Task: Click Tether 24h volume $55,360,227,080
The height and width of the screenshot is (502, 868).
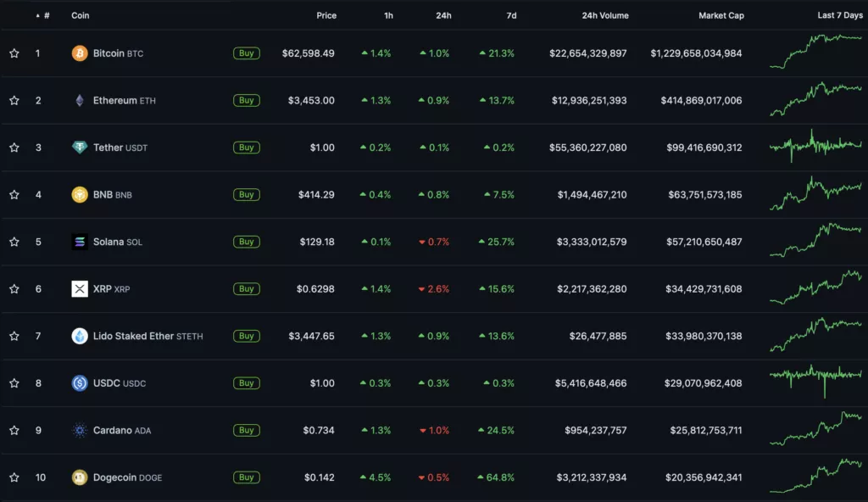Action: (588, 148)
